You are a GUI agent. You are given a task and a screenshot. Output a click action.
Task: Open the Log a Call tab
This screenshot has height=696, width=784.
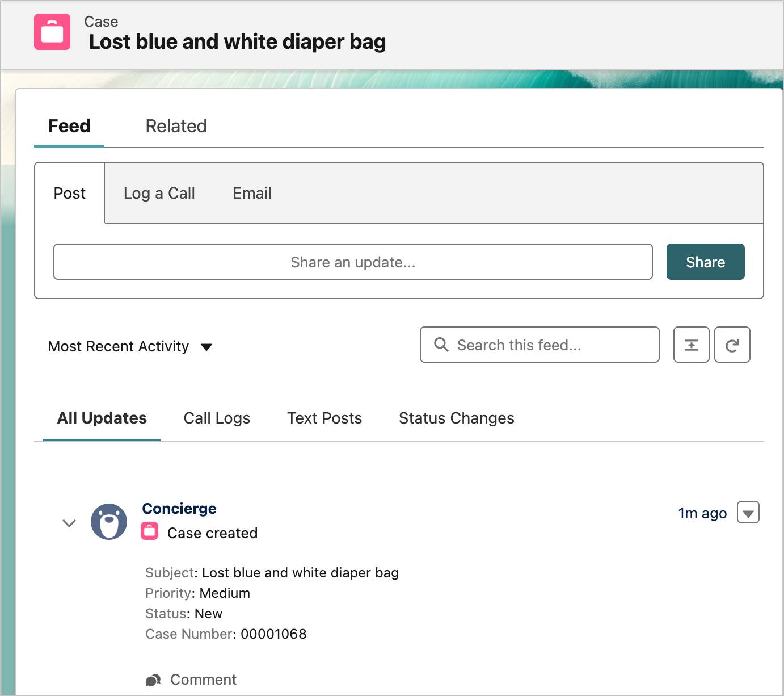pyautogui.click(x=159, y=193)
